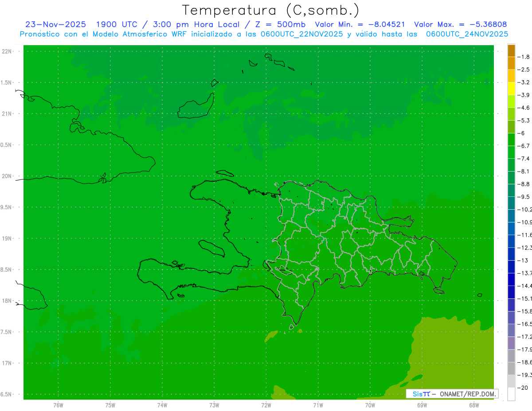Click the green swatch between -6.7 and -7.4
The width and height of the screenshot is (532, 411).
click(511, 152)
